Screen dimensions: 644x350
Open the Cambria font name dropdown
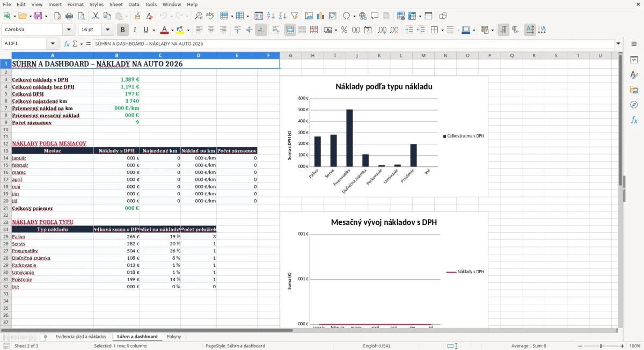tap(69, 30)
